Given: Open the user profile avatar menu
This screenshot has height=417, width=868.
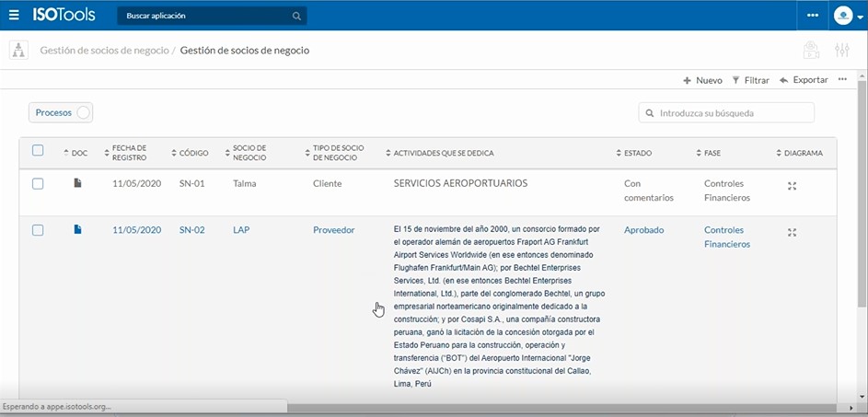Looking at the screenshot, I should click(x=843, y=16).
